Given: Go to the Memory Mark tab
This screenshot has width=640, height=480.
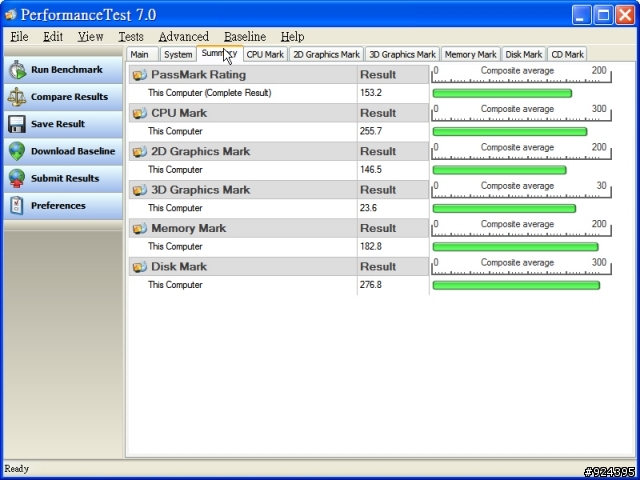Looking at the screenshot, I should pos(470,54).
